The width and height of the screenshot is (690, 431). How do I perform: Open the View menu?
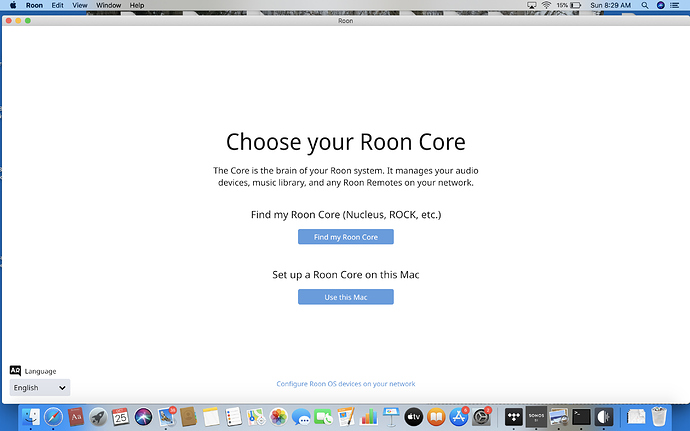tap(80, 5)
